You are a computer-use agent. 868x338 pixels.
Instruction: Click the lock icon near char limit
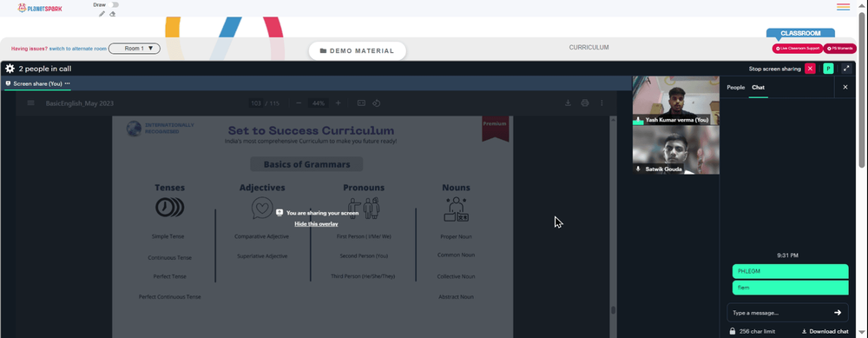coord(732,331)
